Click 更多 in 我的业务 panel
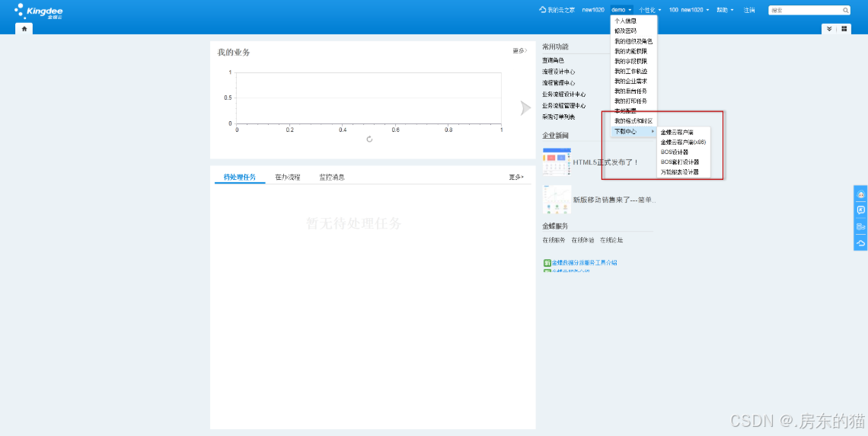868x436 pixels. coord(519,51)
